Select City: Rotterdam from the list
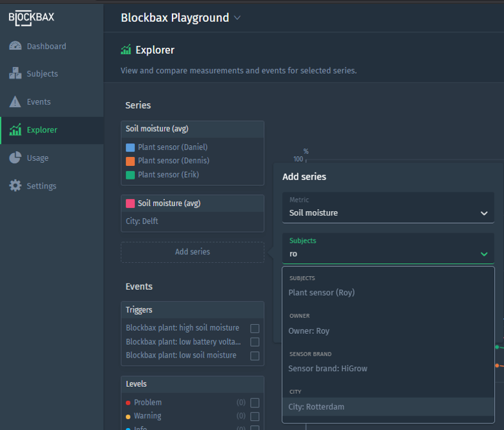The image size is (504, 430). [x=317, y=407]
